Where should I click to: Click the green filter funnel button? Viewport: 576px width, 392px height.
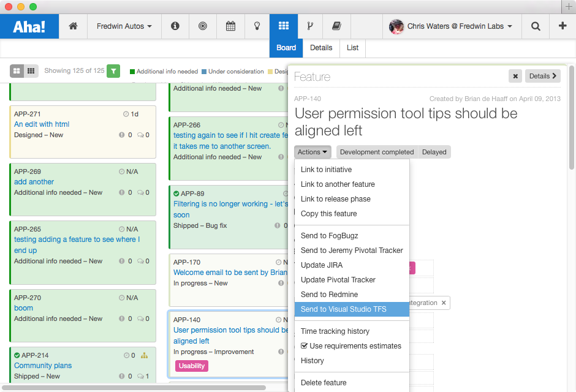click(x=113, y=71)
